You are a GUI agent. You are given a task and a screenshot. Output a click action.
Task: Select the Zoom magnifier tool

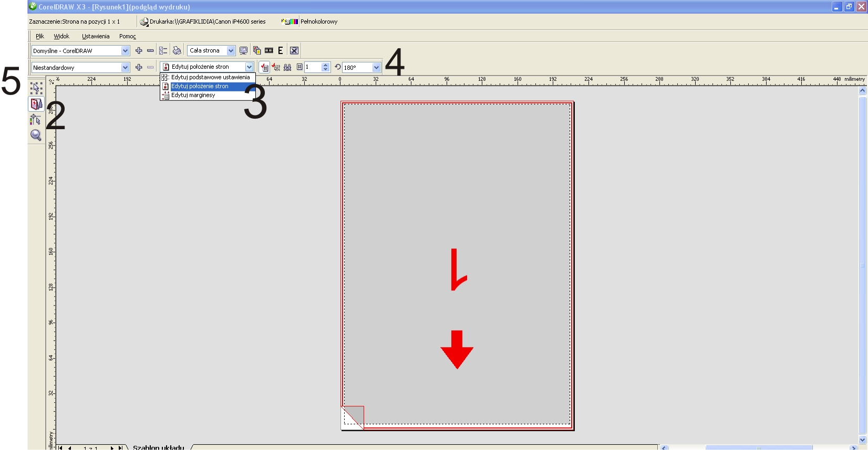click(36, 135)
